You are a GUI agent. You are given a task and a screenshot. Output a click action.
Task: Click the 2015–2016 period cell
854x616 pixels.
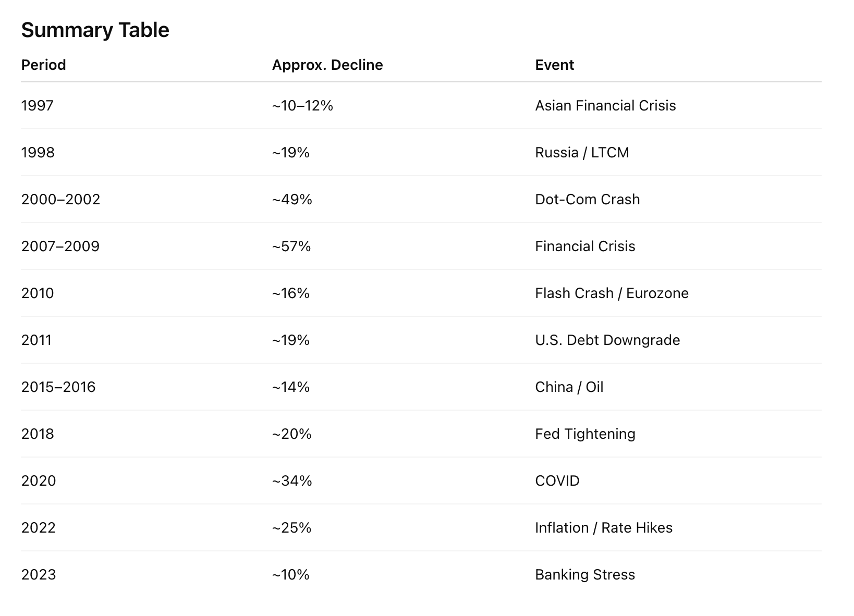(58, 387)
